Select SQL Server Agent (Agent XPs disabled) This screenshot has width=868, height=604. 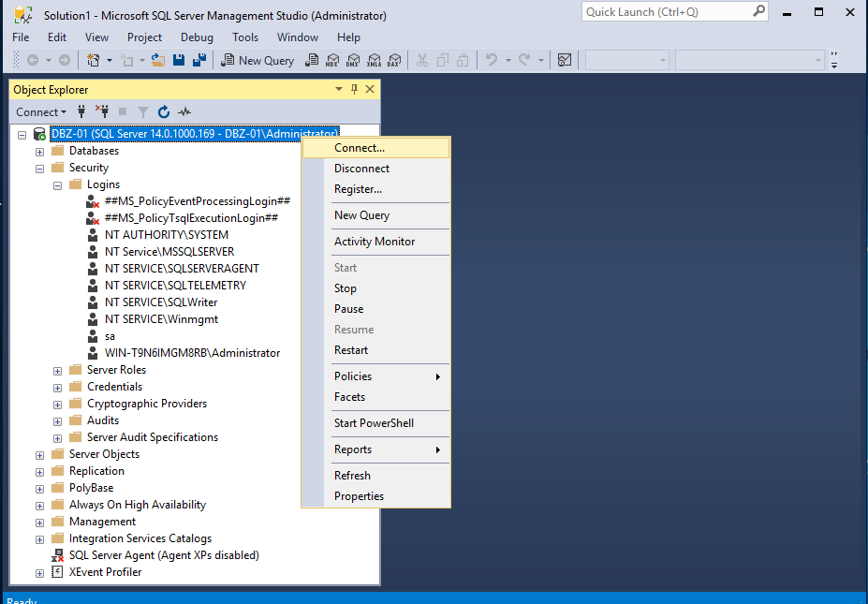pyautogui.click(x=164, y=555)
